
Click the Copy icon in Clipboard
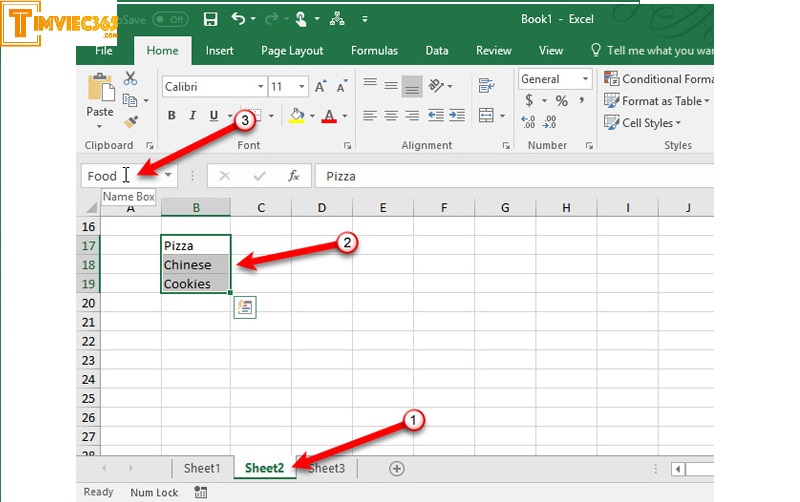click(x=130, y=100)
